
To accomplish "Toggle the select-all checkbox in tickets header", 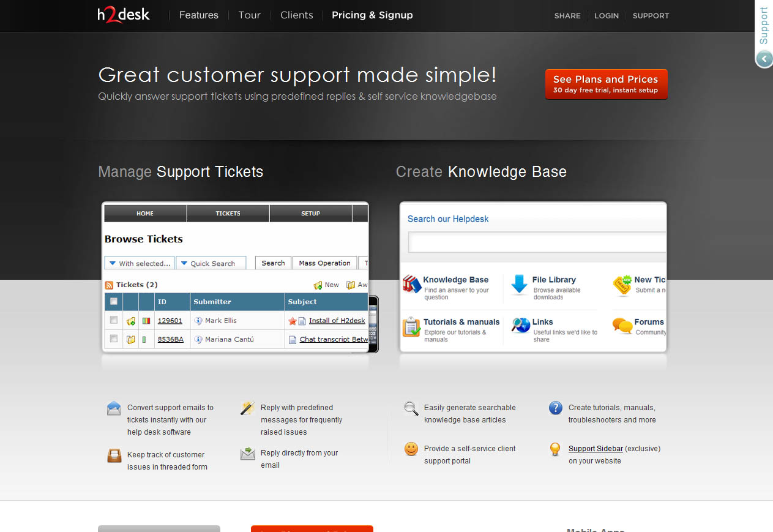I will tap(113, 301).
